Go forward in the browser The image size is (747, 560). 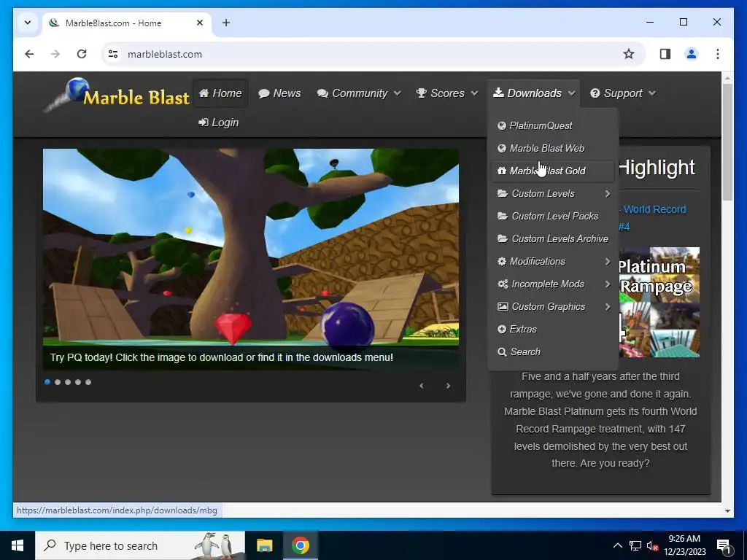click(55, 54)
